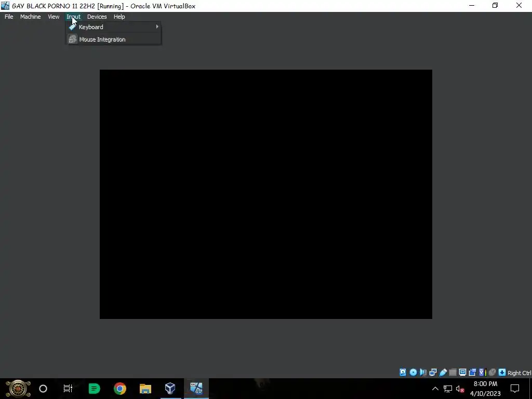
Task: Restore down the VirtualBox window
Action: [495, 5]
